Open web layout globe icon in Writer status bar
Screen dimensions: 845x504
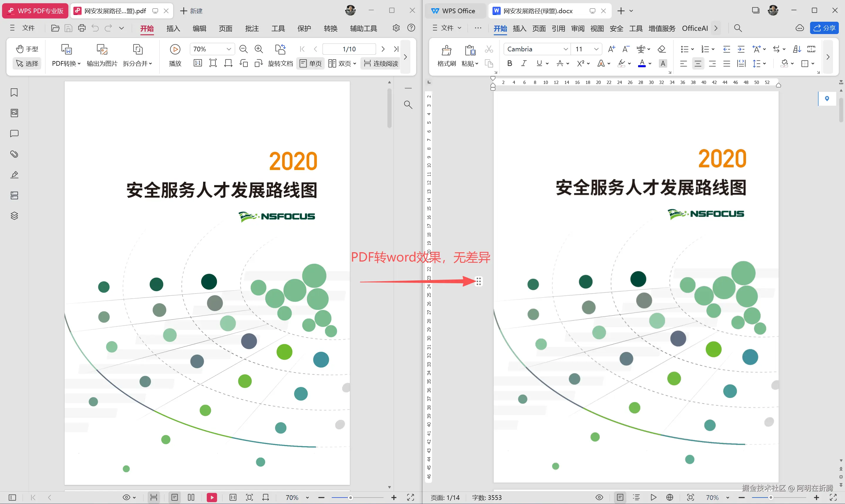click(669, 498)
